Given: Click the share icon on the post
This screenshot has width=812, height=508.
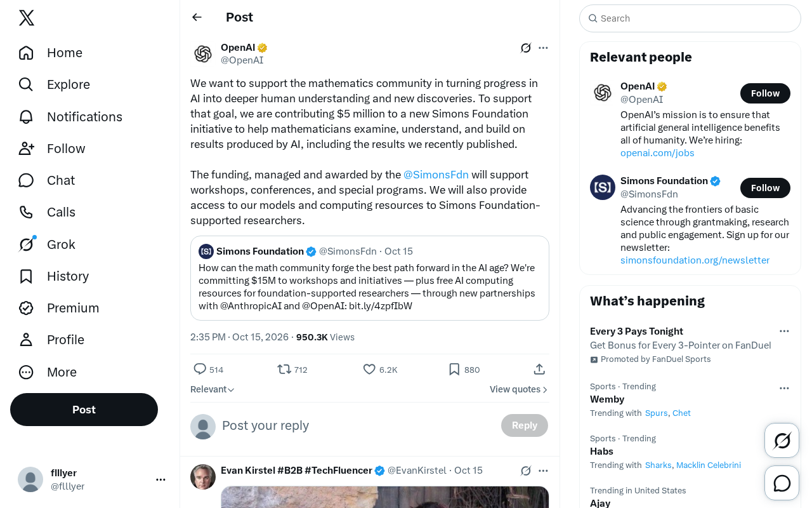Looking at the screenshot, I should pos(539,369).
